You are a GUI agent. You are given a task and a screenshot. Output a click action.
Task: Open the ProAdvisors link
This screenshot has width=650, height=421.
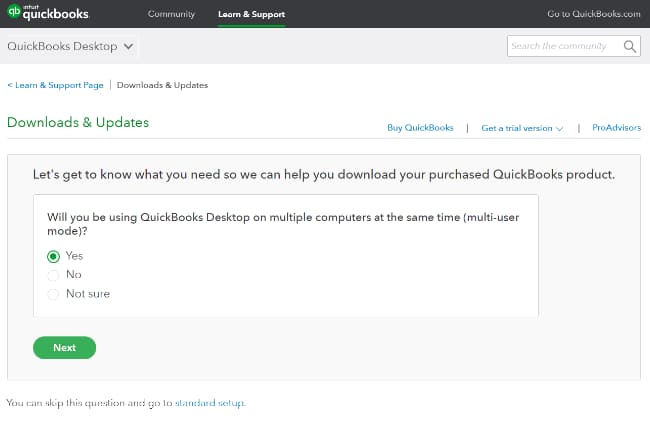[616, 128]
